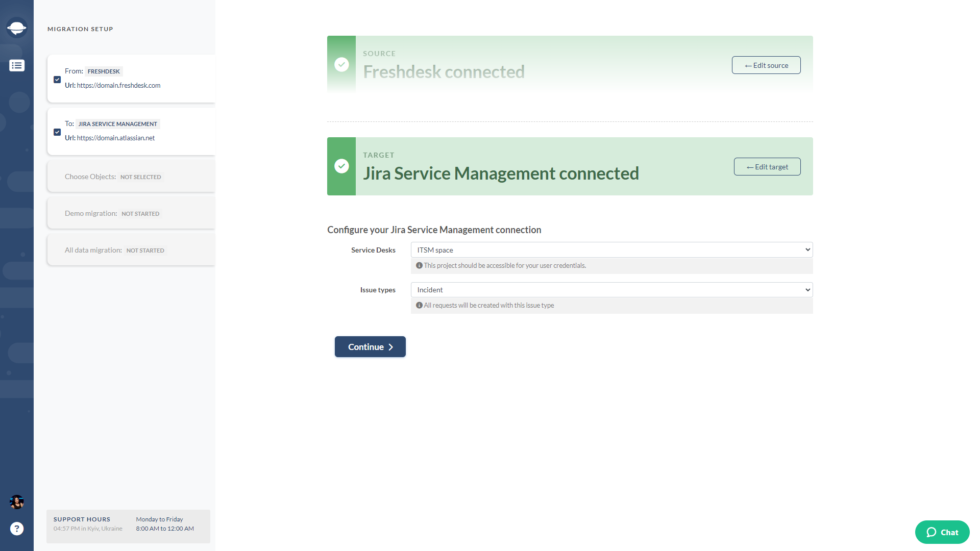The height and width of the screenshot is (551, 980).
Task: Select the To Jira Service Management step card
Action: click(131, 131)
